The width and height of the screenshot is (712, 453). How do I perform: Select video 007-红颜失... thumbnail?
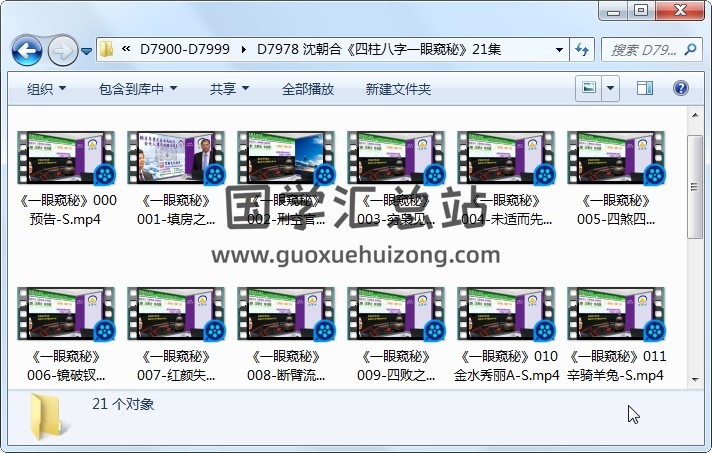[176, 314]
